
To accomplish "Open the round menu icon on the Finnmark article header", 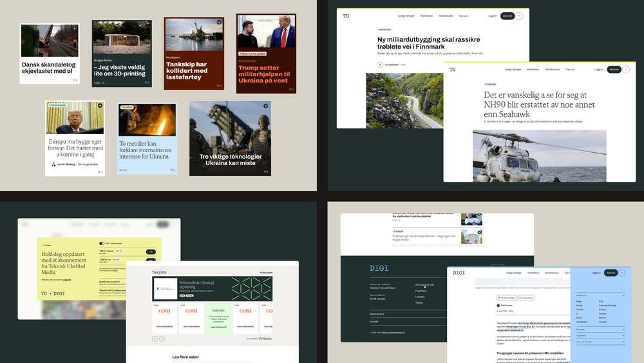I will [519, 16].
